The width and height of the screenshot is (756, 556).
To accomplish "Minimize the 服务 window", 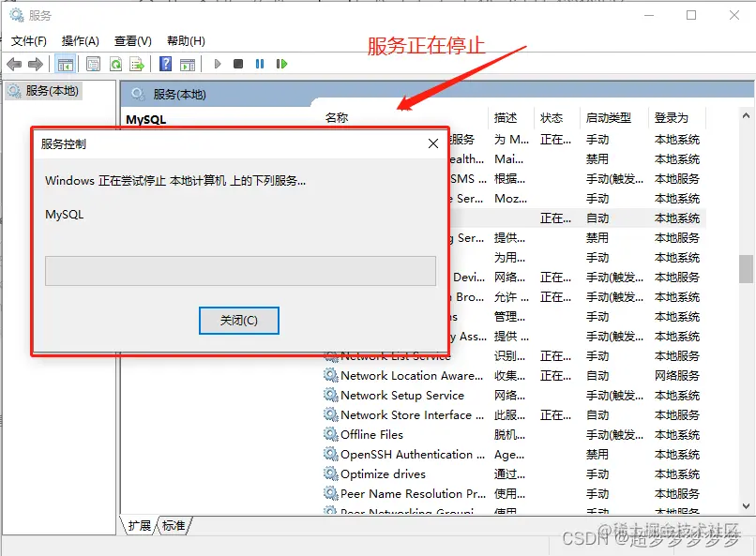I will (x=649, y=15).
